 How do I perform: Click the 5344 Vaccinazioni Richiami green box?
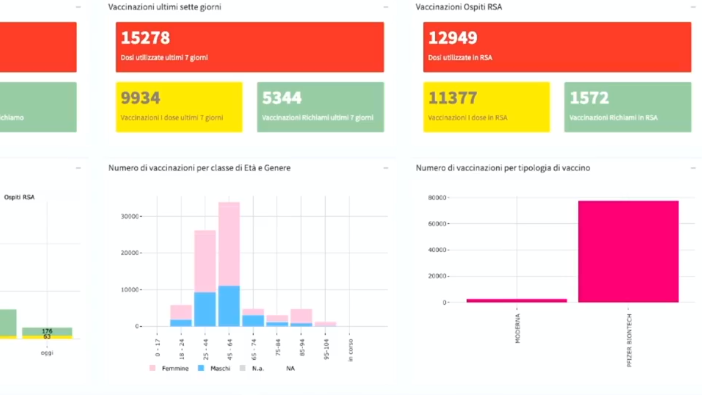(x=321, y=107)
